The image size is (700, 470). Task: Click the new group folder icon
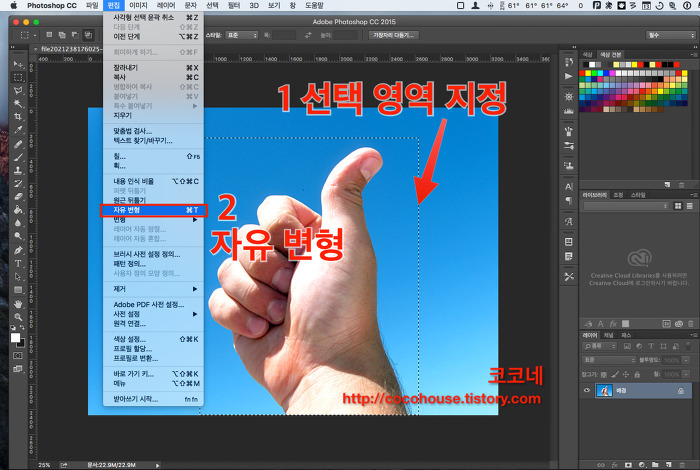coord(655,465)
